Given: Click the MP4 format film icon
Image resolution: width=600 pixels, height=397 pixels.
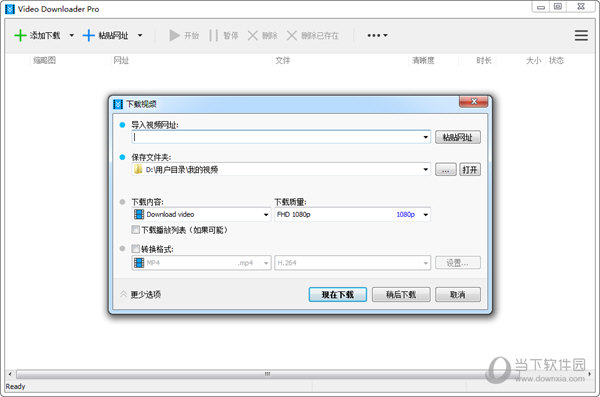Looking at the screenshot, I should pyautogui.click(x=139, y=263).
